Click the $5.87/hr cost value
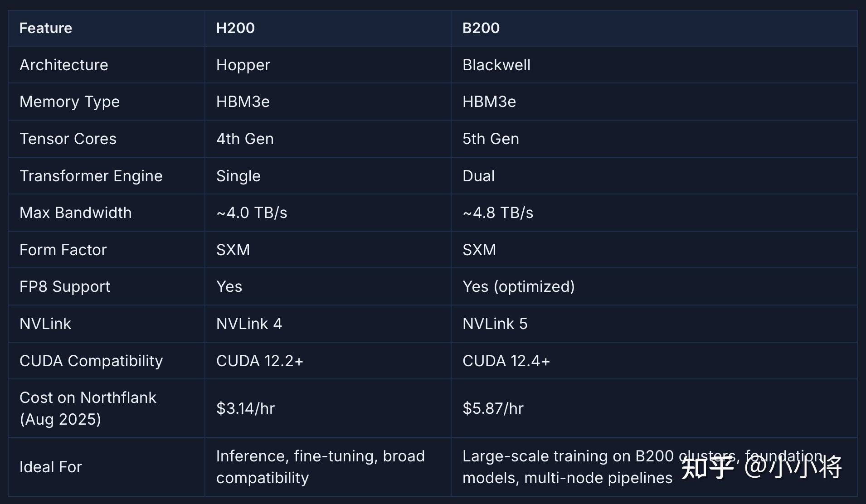This screenshot has height=504, width=866. pyautogui.click(x=493, y=408)
